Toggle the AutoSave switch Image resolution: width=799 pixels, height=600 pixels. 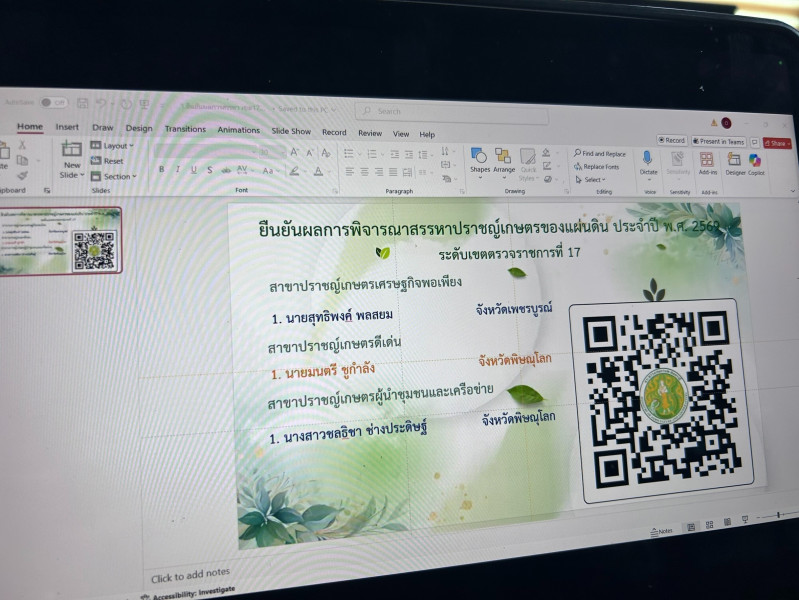(x=52, y=102)
